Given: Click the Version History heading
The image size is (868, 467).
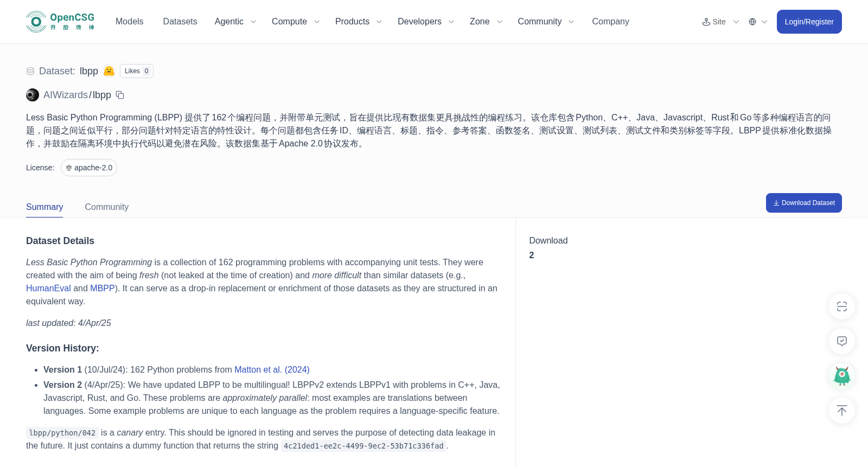Looking at the screenshot, I should 62,348.
